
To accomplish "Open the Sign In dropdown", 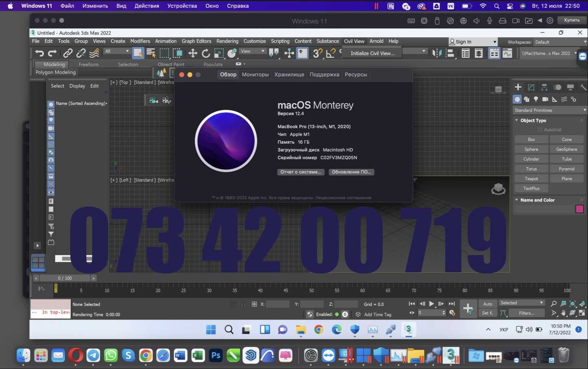I will [473, 42].
